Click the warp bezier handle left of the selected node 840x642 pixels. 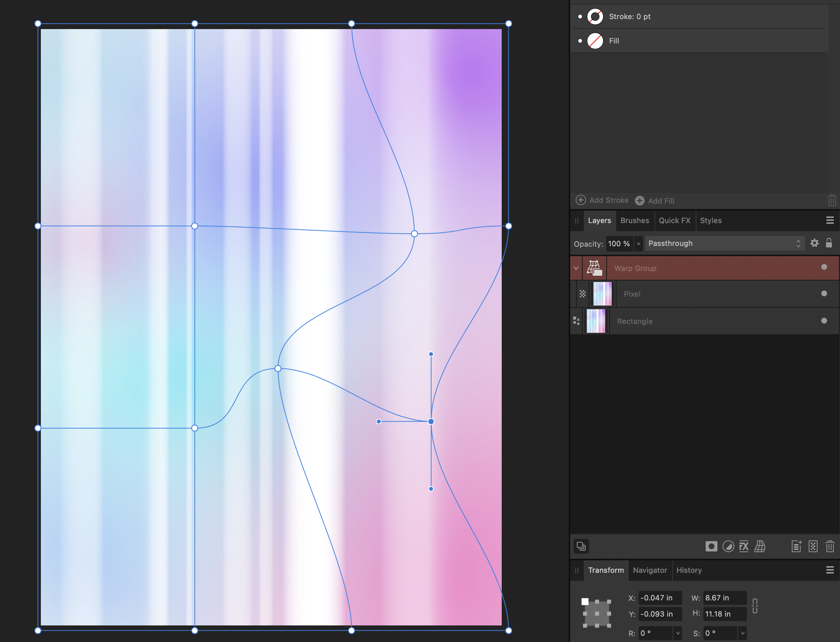coord(378,421)
